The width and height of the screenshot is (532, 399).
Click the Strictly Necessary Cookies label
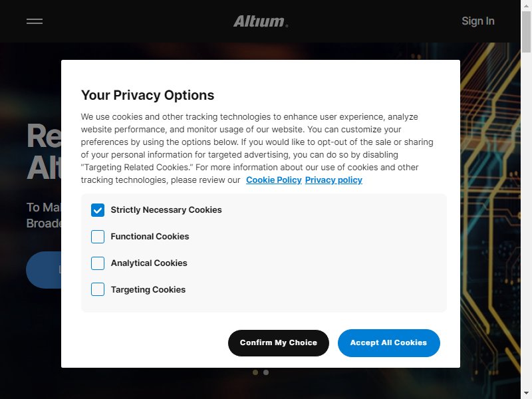click(x=166, y=210)
